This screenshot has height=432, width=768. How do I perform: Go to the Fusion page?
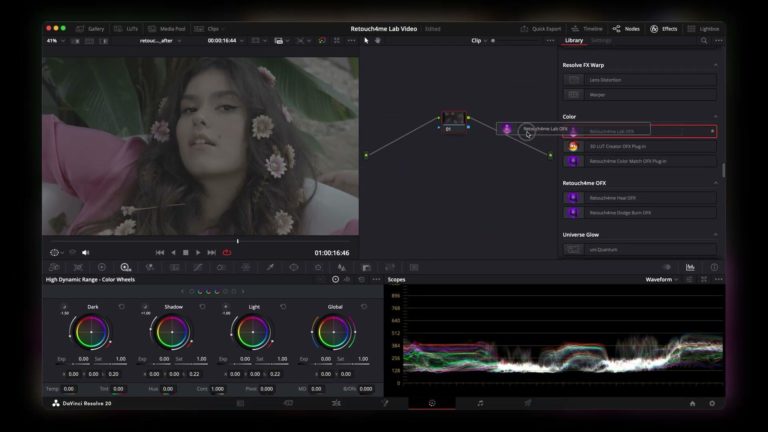pos(384,403)
